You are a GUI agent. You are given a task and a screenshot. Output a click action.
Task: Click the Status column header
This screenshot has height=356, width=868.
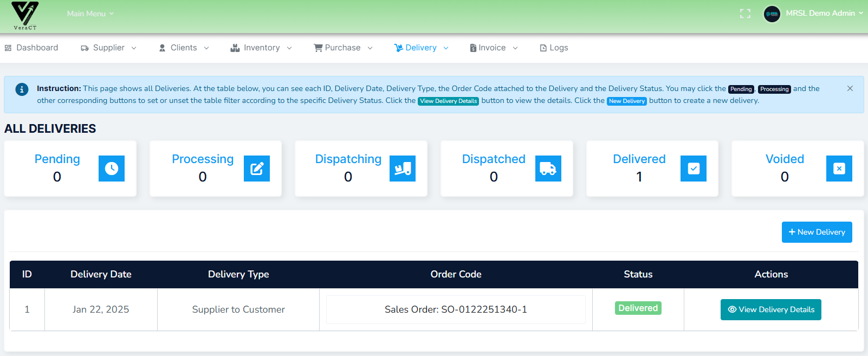[638, 274]
